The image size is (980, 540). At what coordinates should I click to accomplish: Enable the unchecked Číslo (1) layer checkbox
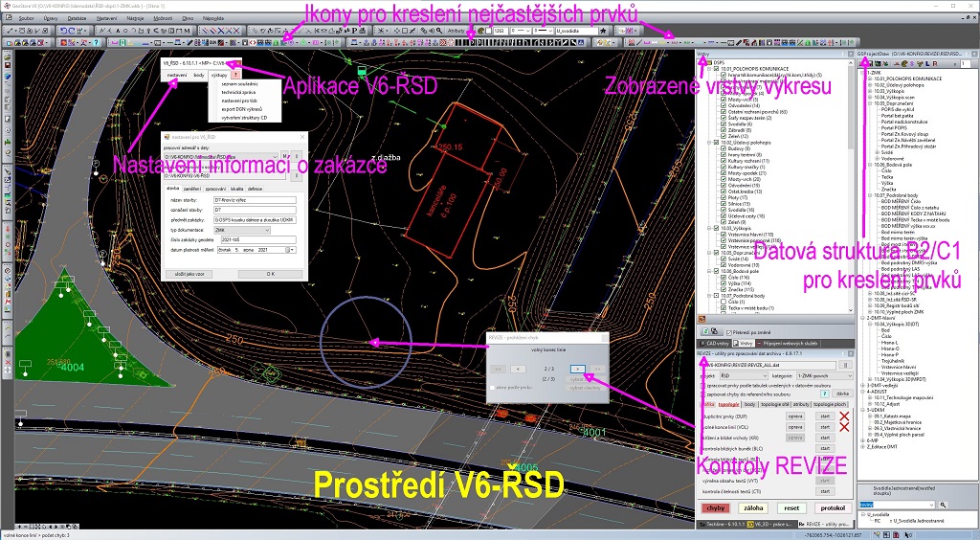pyautogui.click(x=724, y=302)
